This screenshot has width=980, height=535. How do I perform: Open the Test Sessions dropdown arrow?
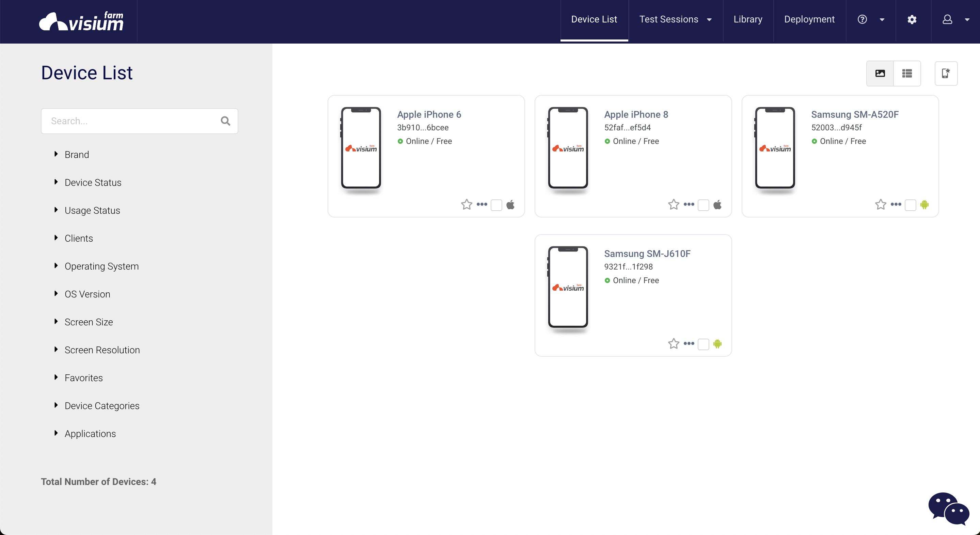tap(709, 20)
